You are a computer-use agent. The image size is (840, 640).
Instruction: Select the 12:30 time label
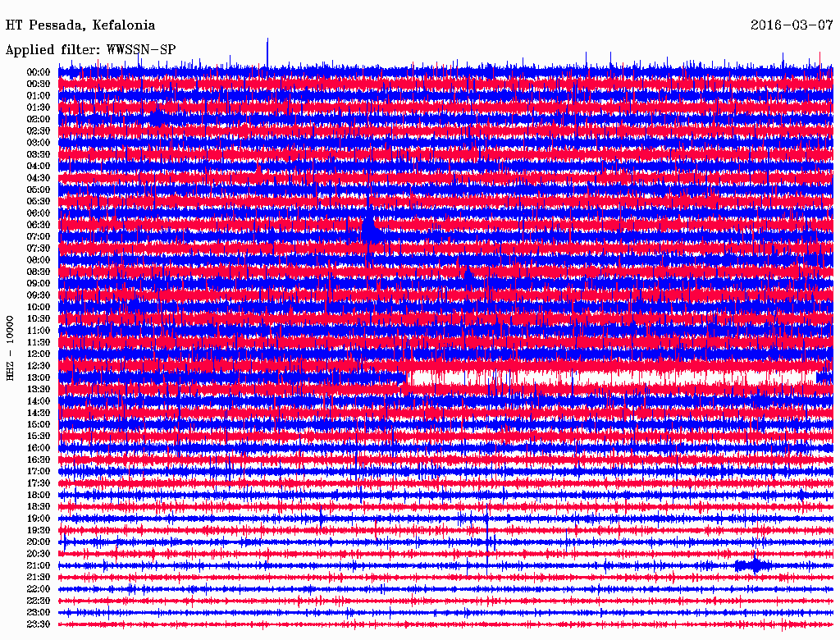pyautogui.click(x=39, y=366)
